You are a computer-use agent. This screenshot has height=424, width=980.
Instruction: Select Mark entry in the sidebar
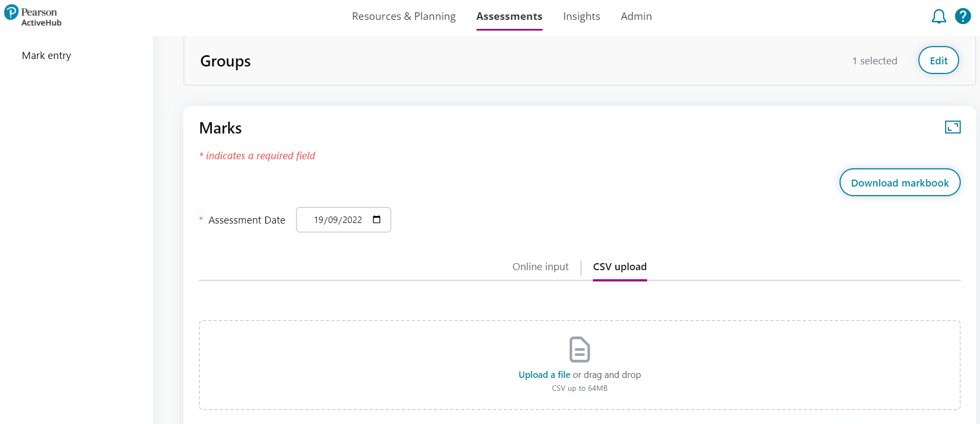[x=47, y=56]
